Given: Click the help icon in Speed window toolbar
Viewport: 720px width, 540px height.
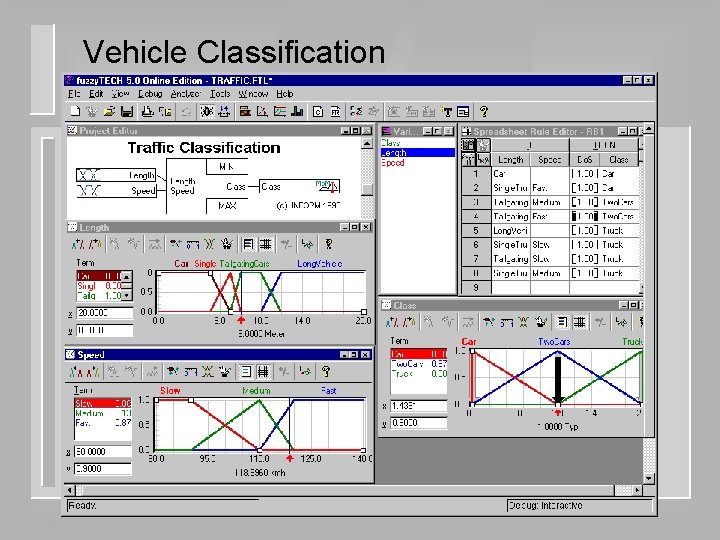Looking at the screenshot, I should tap(326, 371).
